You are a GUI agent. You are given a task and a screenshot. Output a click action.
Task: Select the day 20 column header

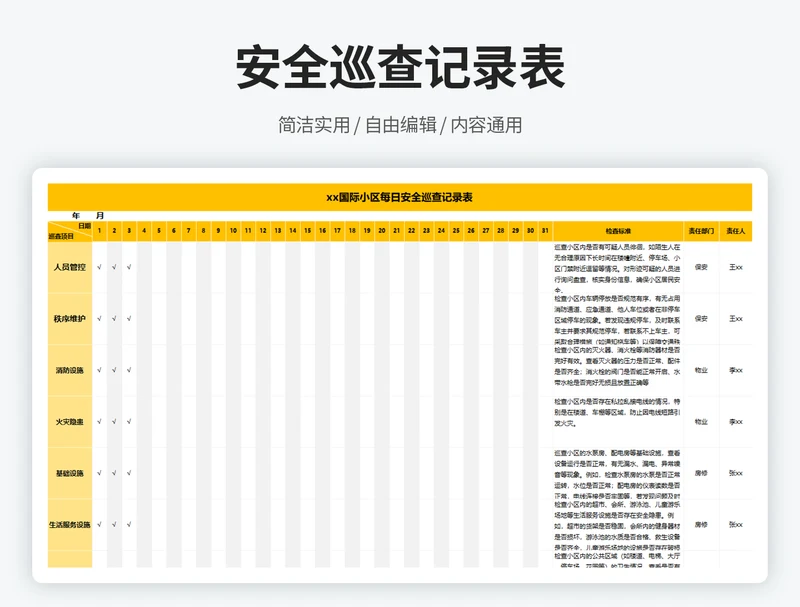tap(382, 231)
